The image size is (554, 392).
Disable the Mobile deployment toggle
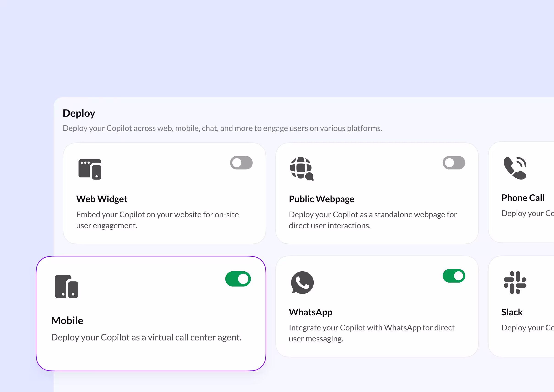238,279
